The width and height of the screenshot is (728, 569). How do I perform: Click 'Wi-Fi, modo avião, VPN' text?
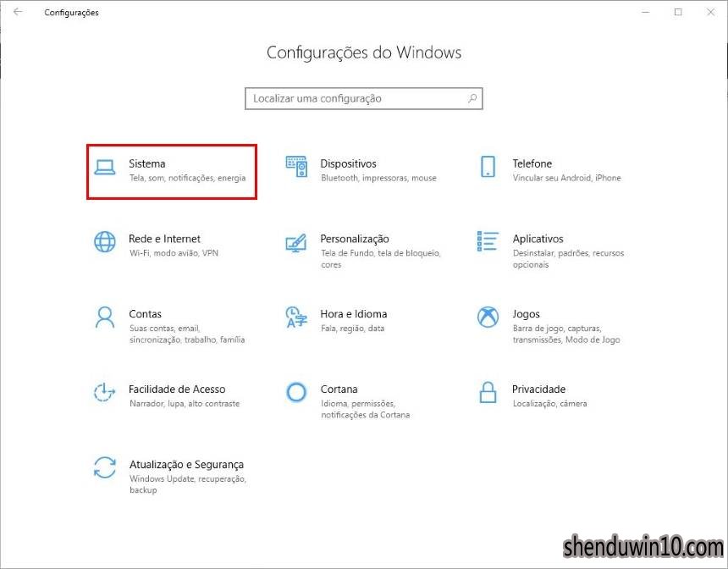[174, 253]
